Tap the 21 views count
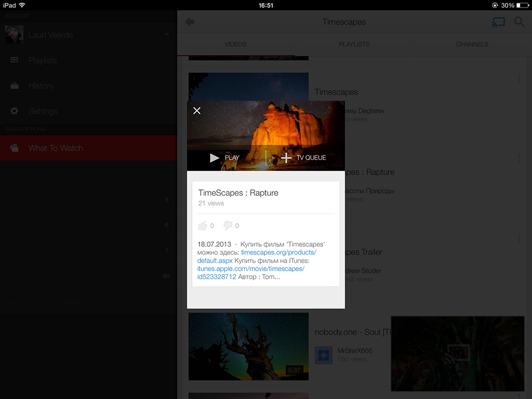The image size is (532, 399). click(211, 203)
